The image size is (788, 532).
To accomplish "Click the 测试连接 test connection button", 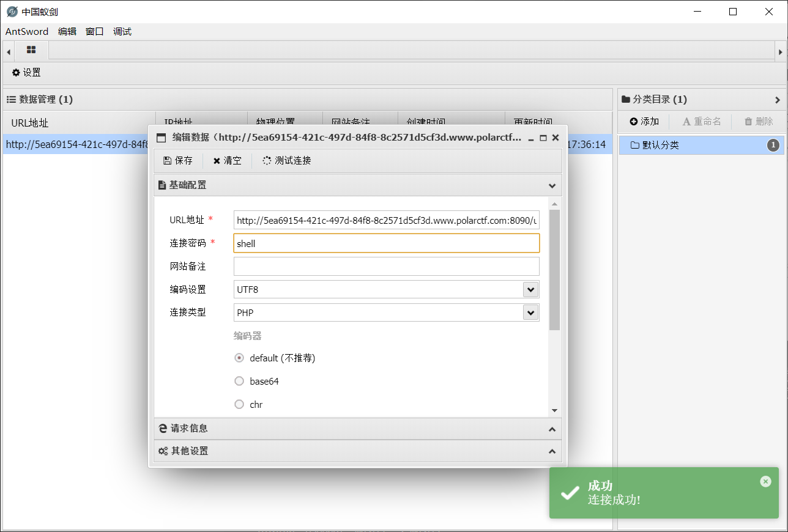I will coord(286,161).
